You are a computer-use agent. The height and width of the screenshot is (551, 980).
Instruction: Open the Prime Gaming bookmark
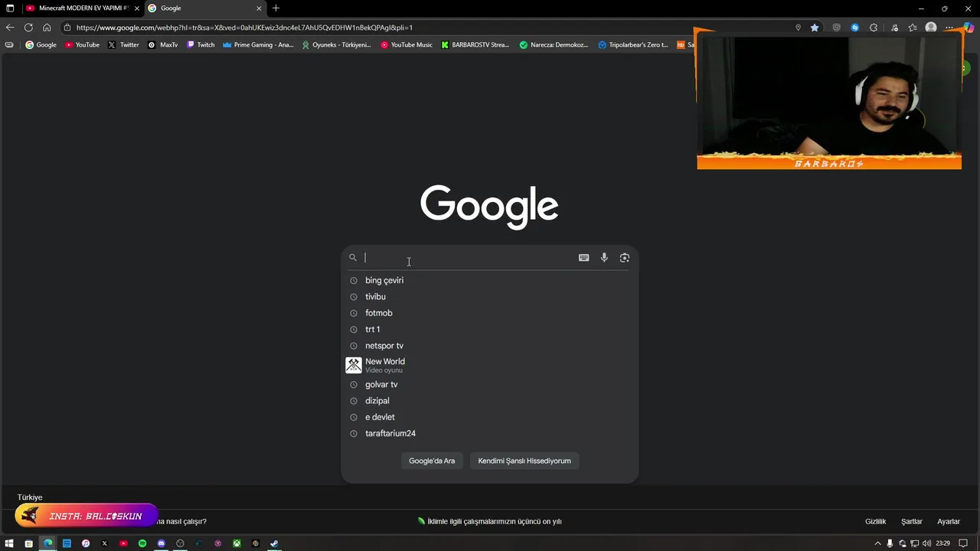point(258,45)
